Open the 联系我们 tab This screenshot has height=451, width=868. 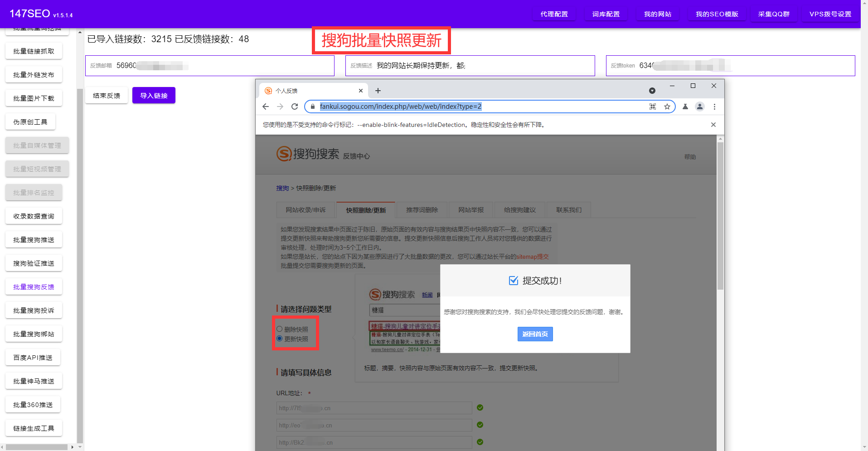point(569,210)
